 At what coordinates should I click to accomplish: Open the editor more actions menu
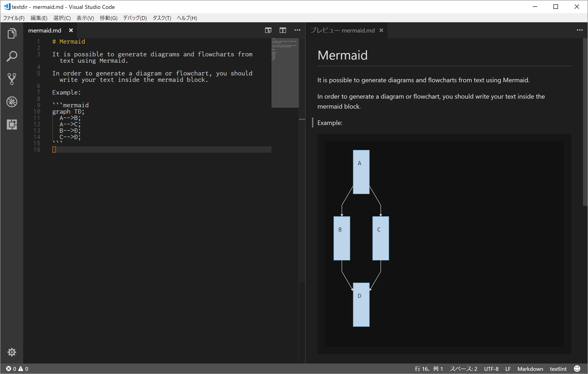297,30
